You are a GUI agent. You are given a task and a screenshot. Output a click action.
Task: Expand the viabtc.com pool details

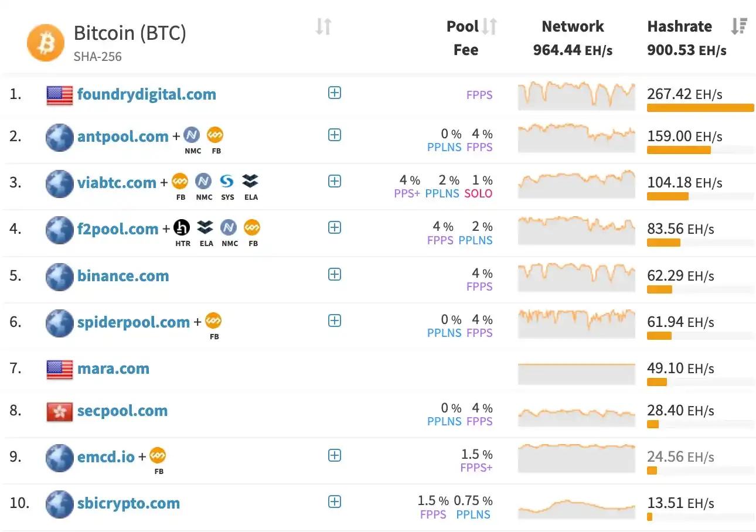click(335, 181)
